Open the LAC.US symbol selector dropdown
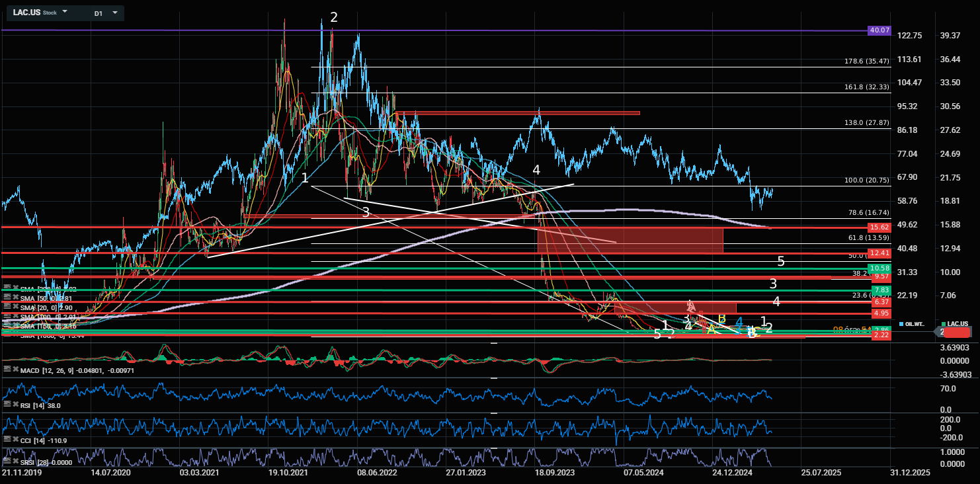This screenshot has width=980, height=484. point(64,13)
